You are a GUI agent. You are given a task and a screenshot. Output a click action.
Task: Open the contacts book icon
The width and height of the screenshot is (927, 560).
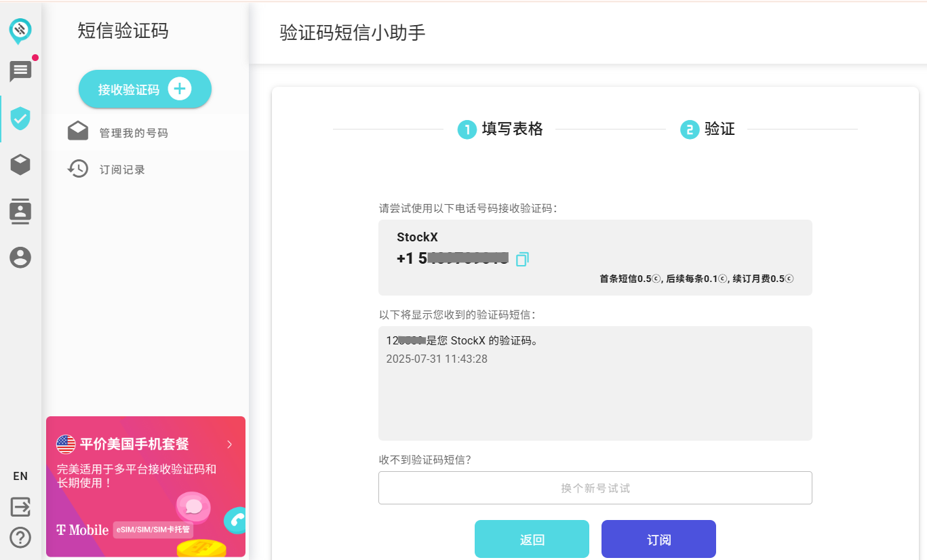click(x=20, y=211)
